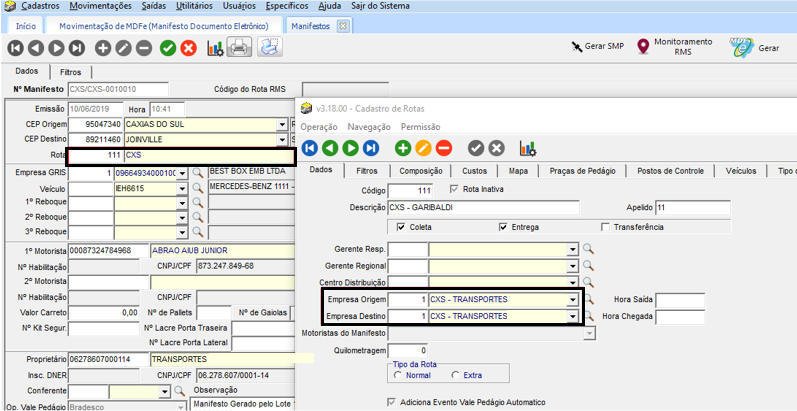Click the magnifier search icon beside Veículo
The height and width of the screenshot is (411, 797).
(x=198, y=188)
